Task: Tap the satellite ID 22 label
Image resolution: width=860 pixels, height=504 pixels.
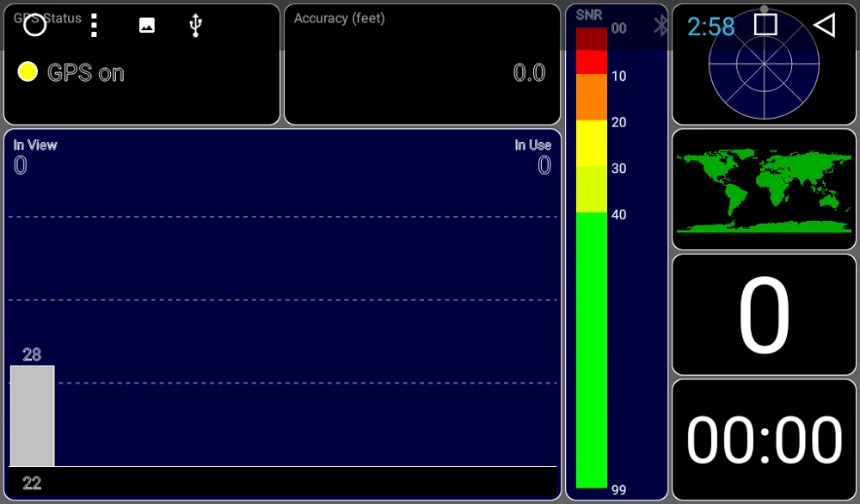Action: (x=32, y=483)
